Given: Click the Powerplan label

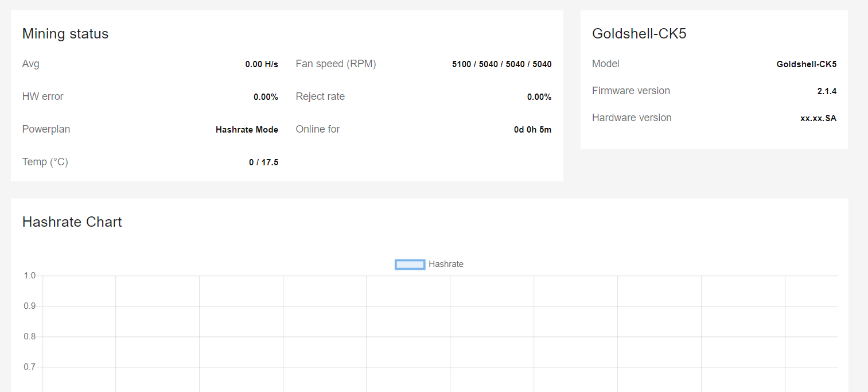Looking at the screenshot, I should [46, 129].
